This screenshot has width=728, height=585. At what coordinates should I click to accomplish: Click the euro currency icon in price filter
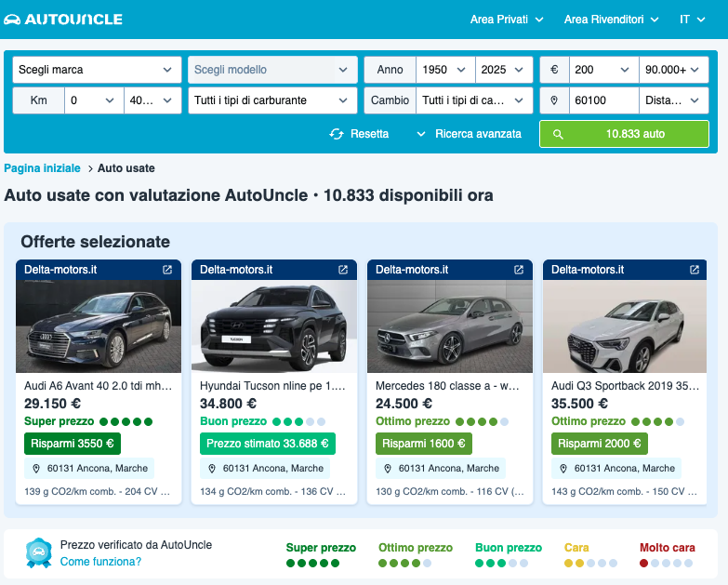point(554,70)
